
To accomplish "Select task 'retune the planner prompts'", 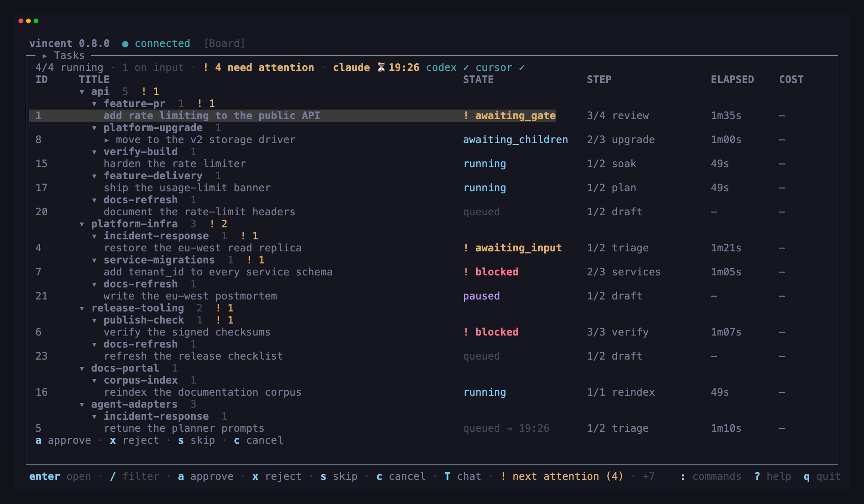I will 184,428.
